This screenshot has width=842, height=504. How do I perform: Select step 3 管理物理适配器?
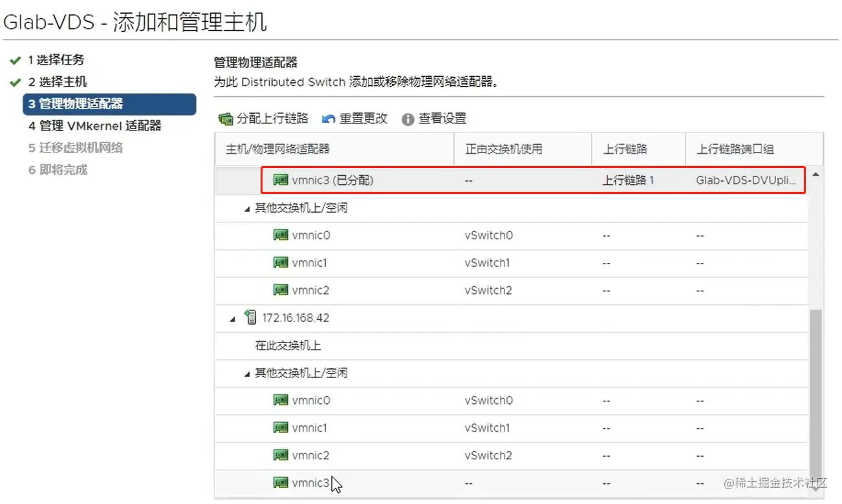point(109,104)
